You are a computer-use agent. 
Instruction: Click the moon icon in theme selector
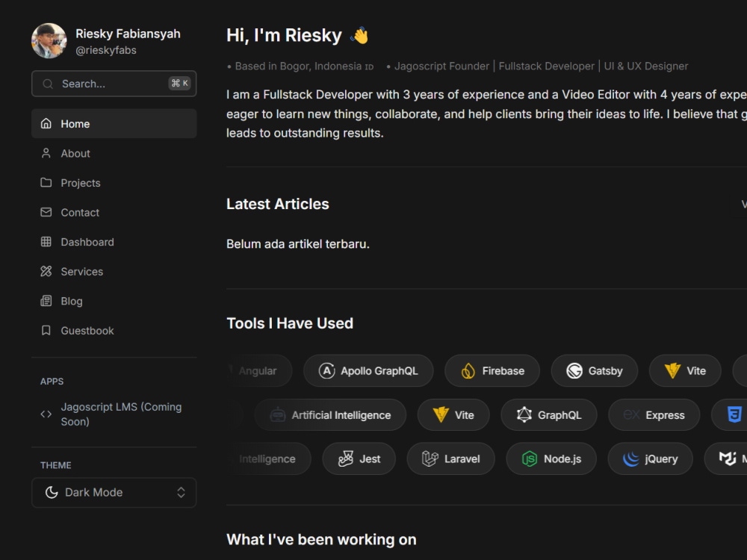(x=52, y=492)
